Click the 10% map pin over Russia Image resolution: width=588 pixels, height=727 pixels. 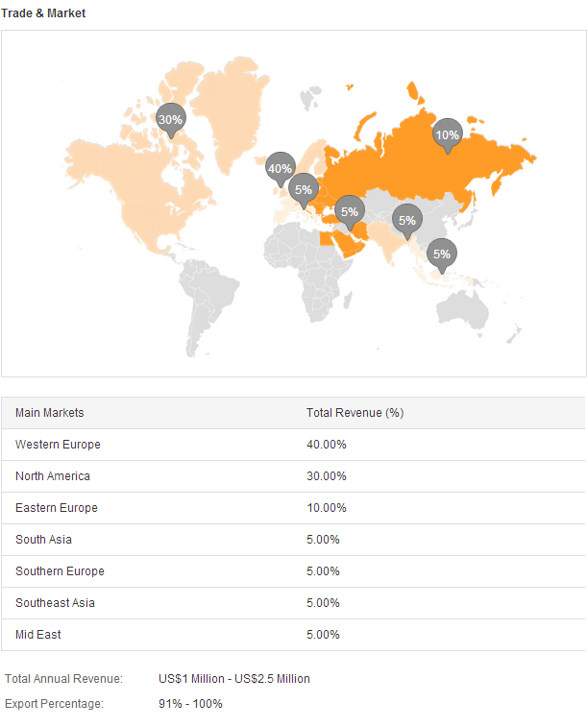click(447, 135)
